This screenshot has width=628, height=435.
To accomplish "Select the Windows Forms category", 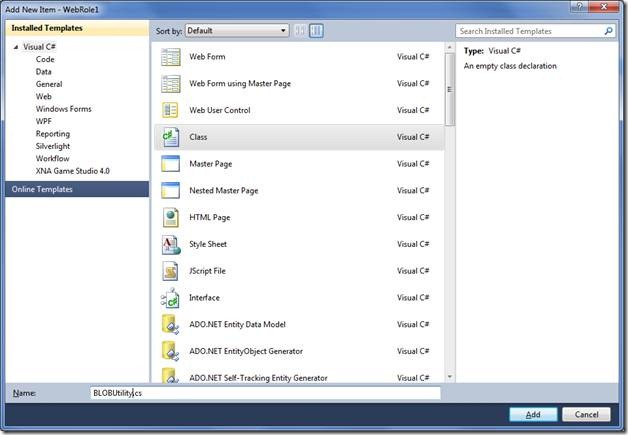I will coord(63,109).
